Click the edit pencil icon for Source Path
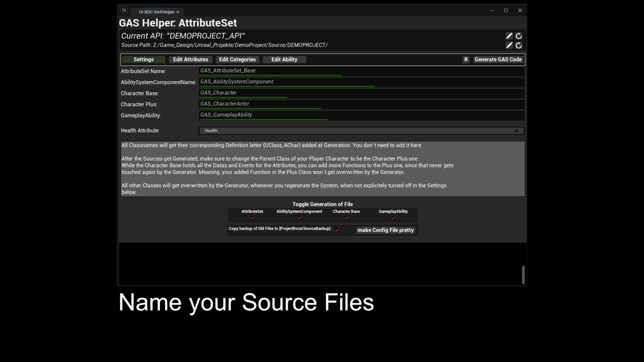 coord(509,45)
